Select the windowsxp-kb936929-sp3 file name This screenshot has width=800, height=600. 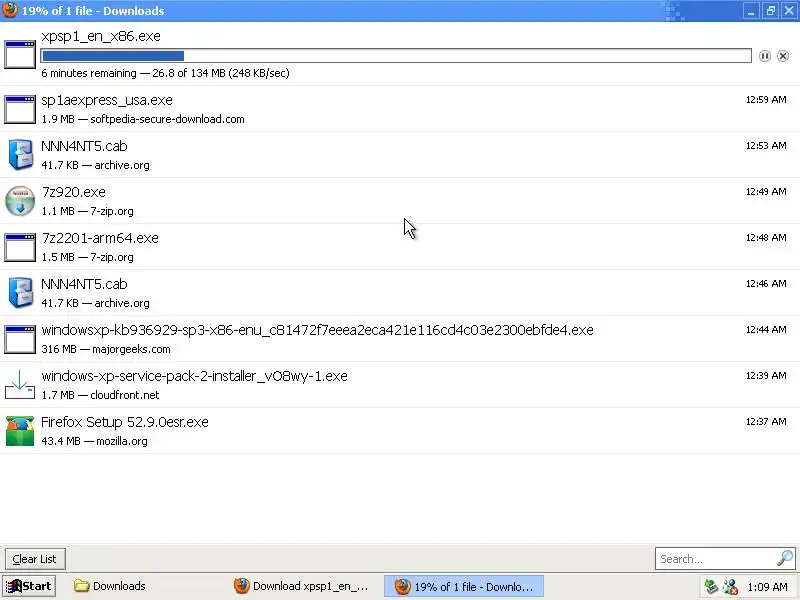pos(317,330)
